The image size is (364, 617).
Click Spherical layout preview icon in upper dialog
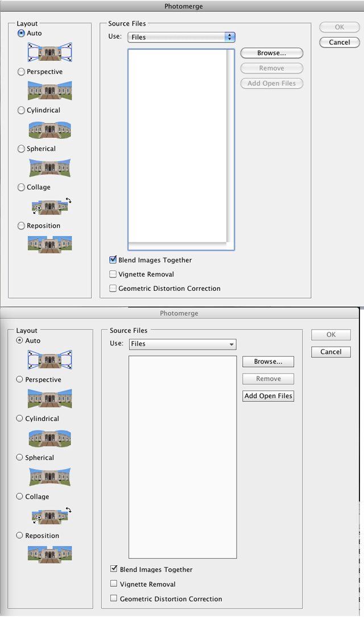[x=50, y=168]
